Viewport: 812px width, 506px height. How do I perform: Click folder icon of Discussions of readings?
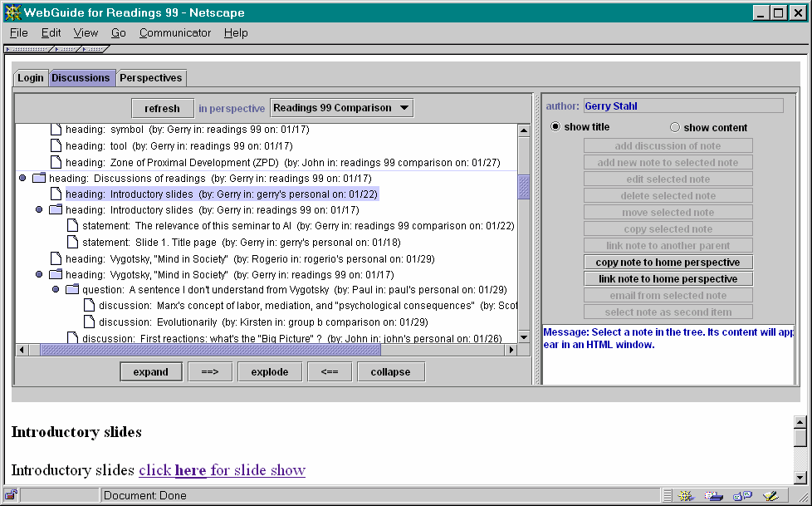(x=39, y=179)
